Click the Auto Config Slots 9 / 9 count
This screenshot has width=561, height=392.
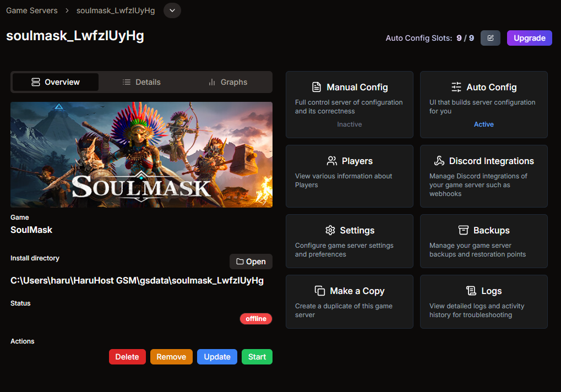tap(465, 38)
